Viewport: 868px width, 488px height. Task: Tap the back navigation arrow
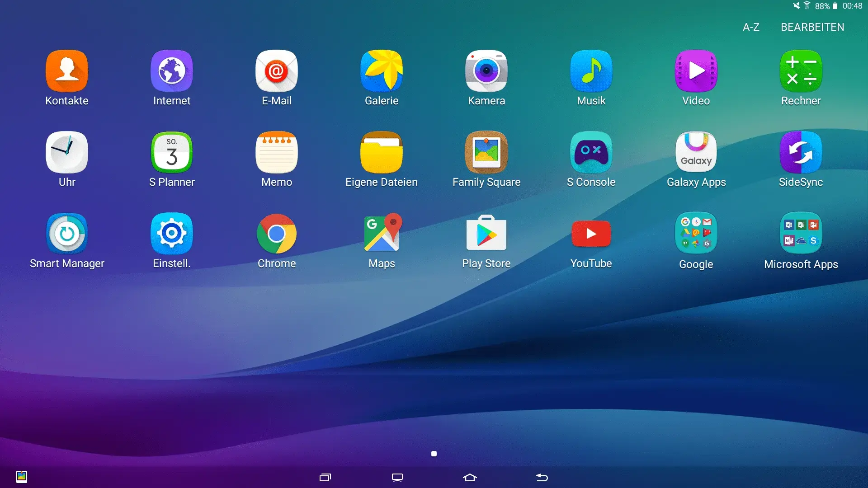click(542, 477)
